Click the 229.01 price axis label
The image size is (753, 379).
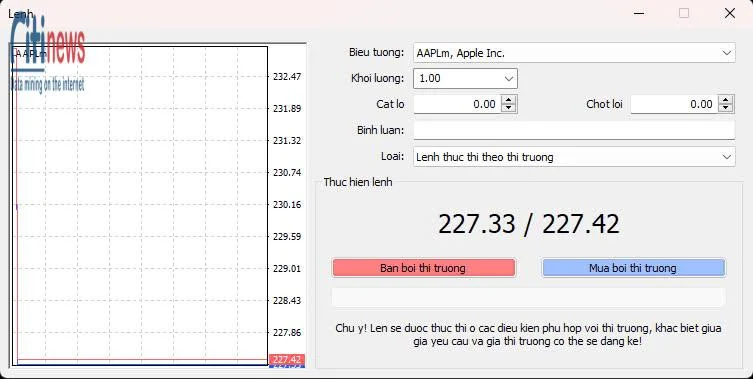(287, 269)
